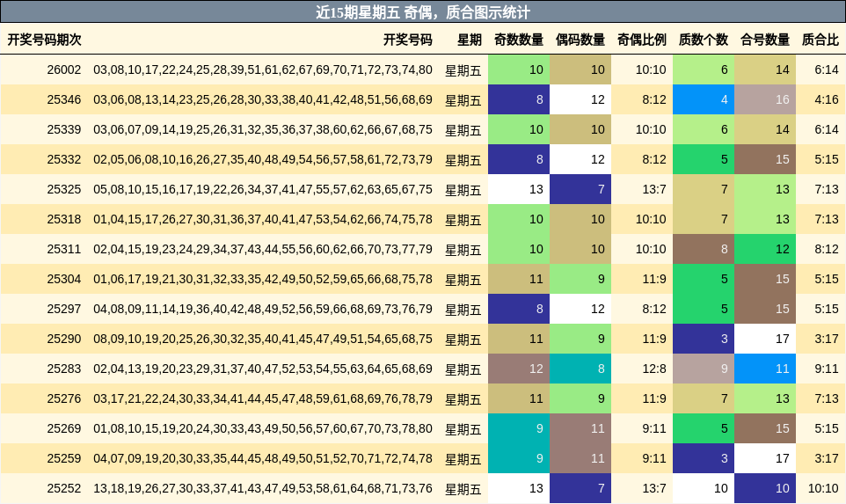
Task: Click draw period 25318
Action: click(63, 219)
